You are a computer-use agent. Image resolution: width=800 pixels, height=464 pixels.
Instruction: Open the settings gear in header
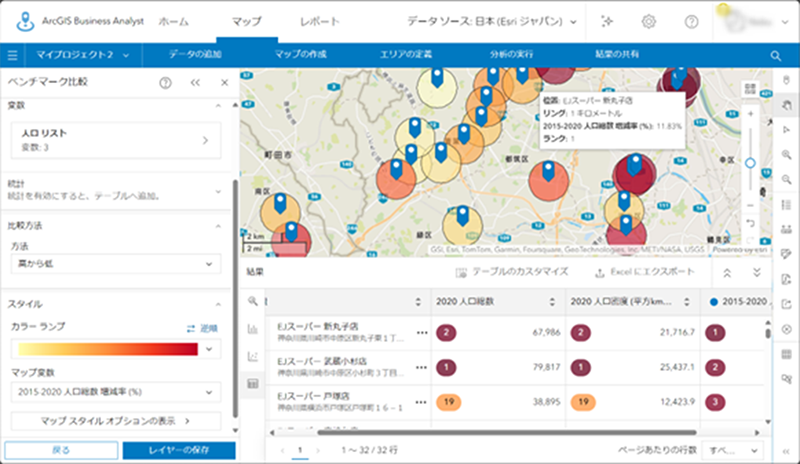click(648, 21)
